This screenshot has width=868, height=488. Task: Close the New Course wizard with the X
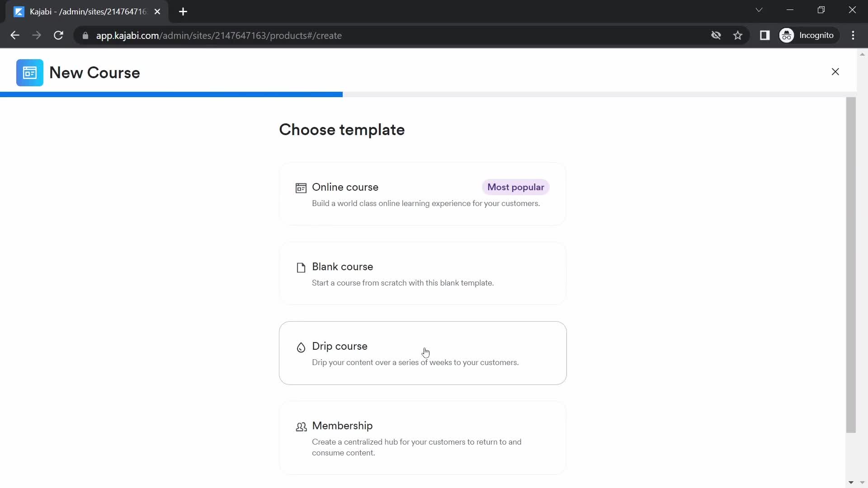[x=835, y=72]
